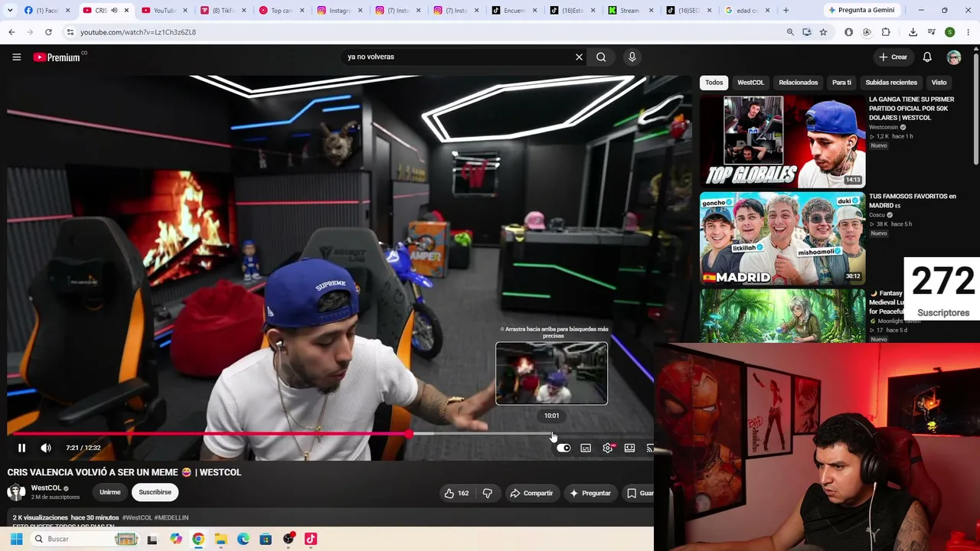Open the Crear upload menu
The image size is (980, 551).
893,57
